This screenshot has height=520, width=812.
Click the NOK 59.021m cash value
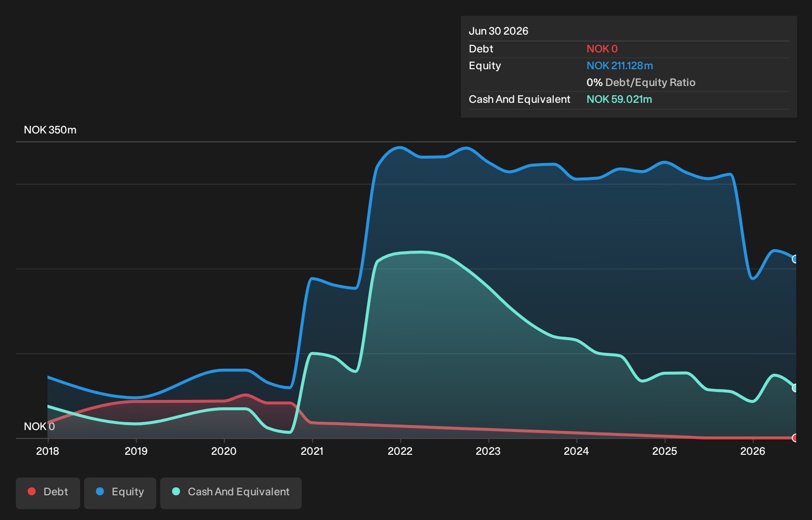619,99
